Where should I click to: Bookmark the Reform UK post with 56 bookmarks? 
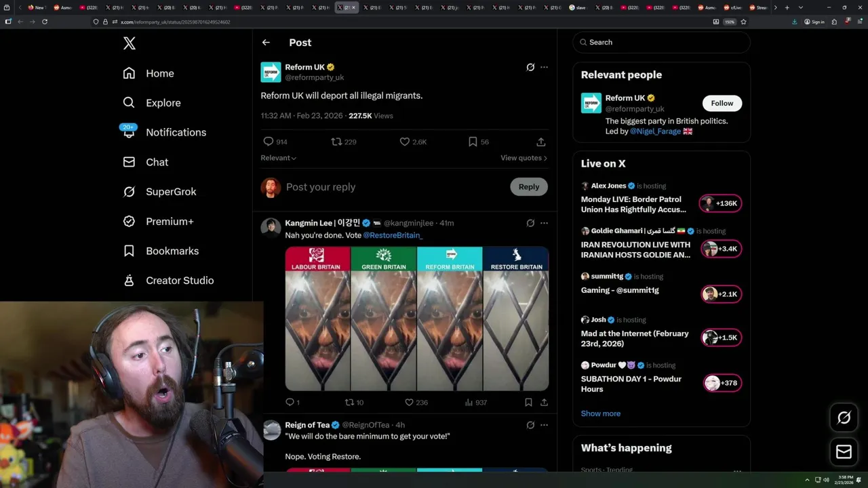click(x=478, y=142)
